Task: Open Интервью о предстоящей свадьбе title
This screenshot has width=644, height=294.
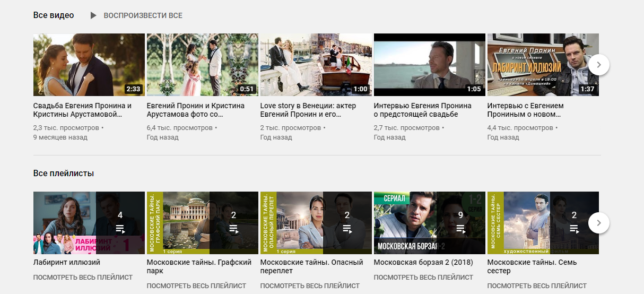Action: point(423,110)
